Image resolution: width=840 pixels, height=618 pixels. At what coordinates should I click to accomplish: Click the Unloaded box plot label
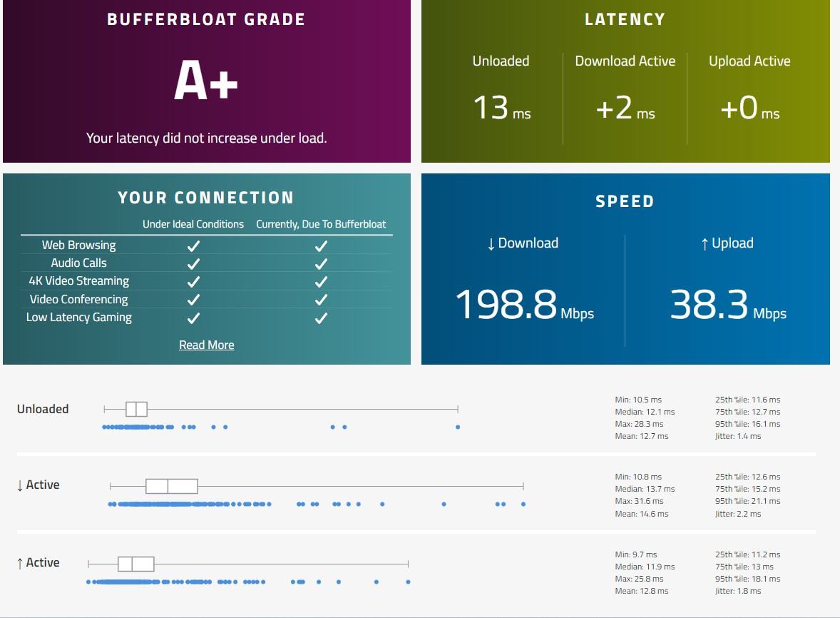tap(43, 409)
